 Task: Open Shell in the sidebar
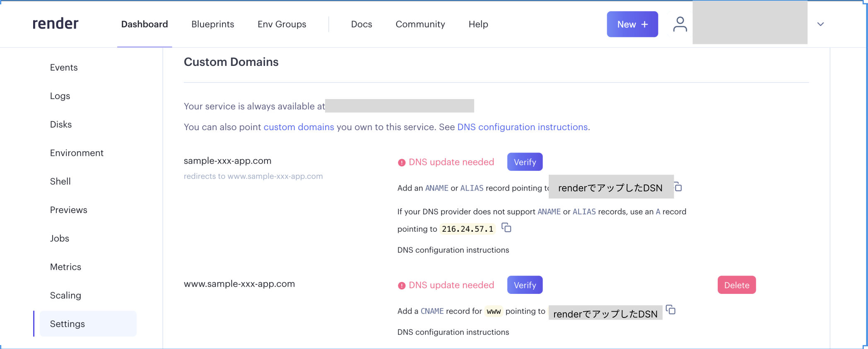pyautogui.click(x=60, y=181)
